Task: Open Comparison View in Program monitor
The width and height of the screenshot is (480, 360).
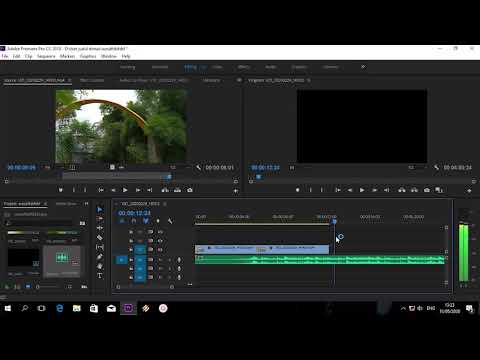Action: tap(439, 190)
